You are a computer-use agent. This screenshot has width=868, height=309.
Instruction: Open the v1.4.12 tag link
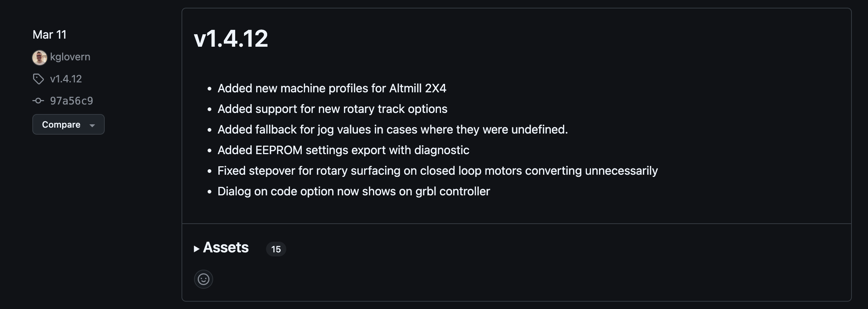coord(66,78)
